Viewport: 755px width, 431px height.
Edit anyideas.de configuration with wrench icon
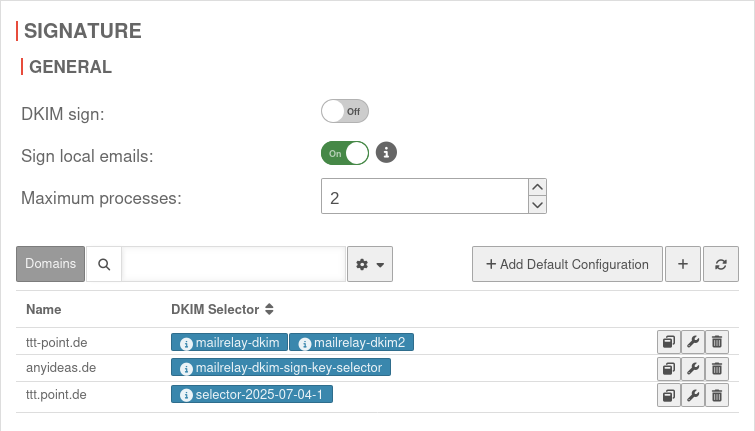[x=692, y=368]
